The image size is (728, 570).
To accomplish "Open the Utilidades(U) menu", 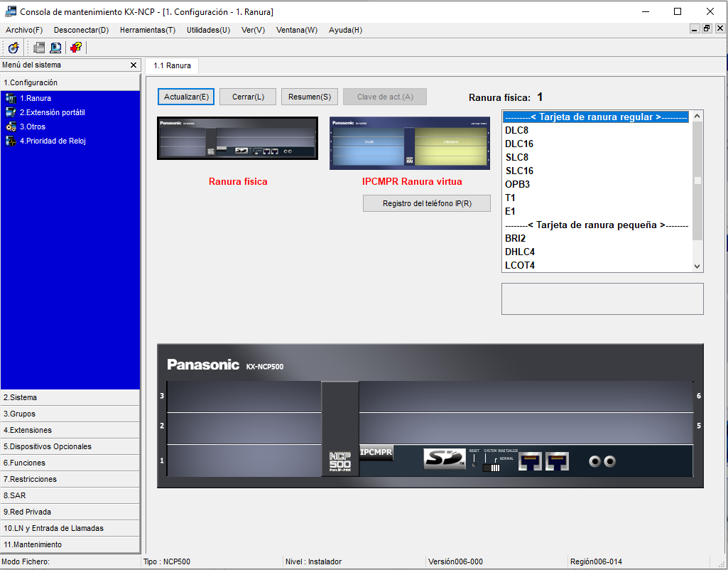I will pyautogui.click(x=209, y=30).
